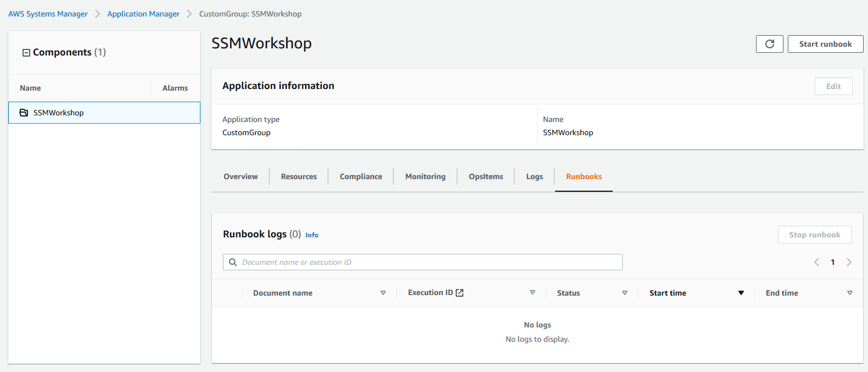Click the SSMWorkshop page heading

(261, 43)
